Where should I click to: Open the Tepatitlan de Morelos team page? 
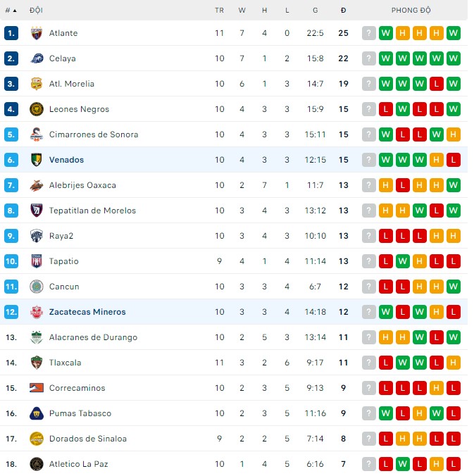click(x=92, y=211)
